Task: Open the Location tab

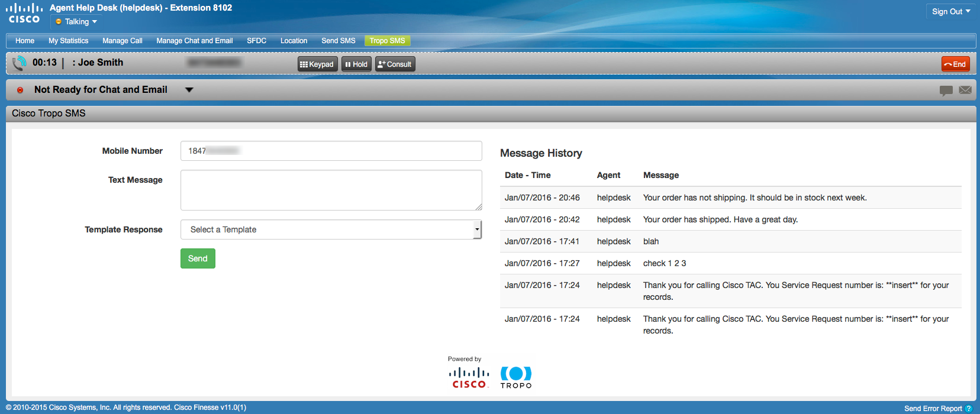Action: (294, 41)
